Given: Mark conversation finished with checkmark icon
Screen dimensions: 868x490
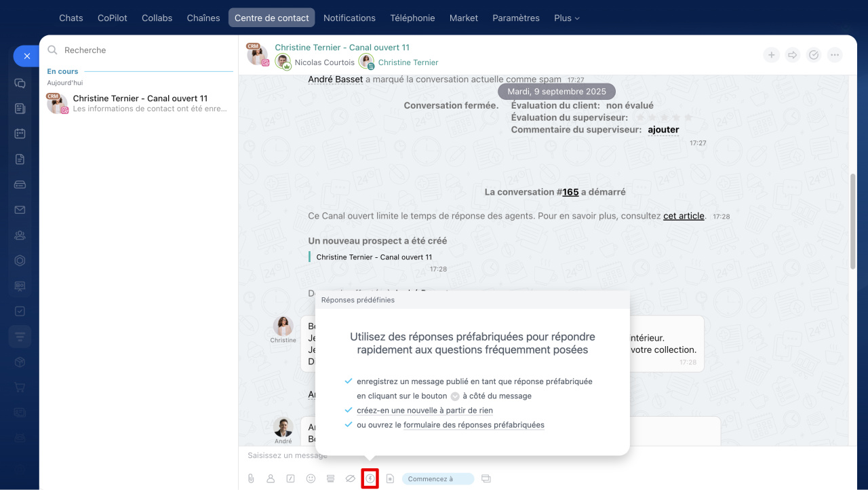Looking at the screenshot, I should coord(814,56).
